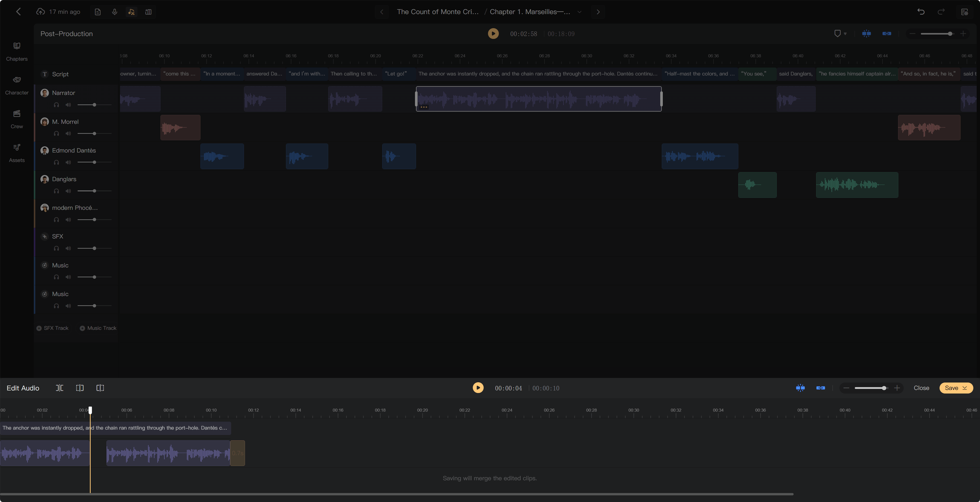This screenshot has width=980, height=502.
Task: Click the Edit Audio horizontal scrollbar
Action: (x=397, y=494)
